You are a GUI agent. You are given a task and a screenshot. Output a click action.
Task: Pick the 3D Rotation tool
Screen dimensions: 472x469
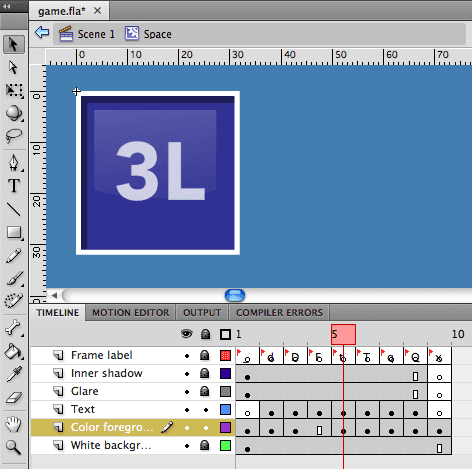click(14, 113)
